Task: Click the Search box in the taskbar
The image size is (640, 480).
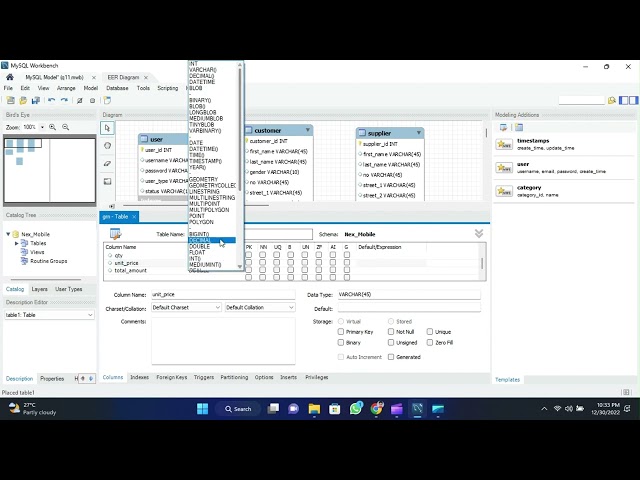Action: coord(238,409)
